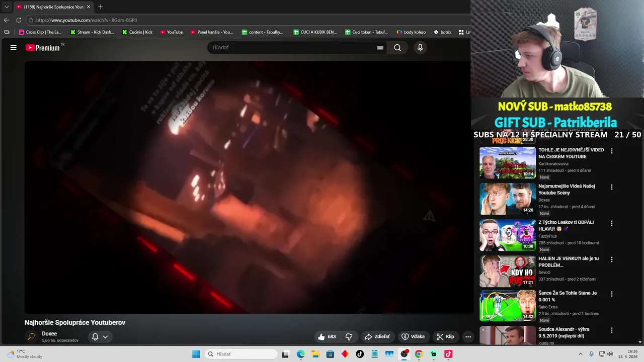
Task: Open the Doxee channel avatar
Action: coord(31,337)
